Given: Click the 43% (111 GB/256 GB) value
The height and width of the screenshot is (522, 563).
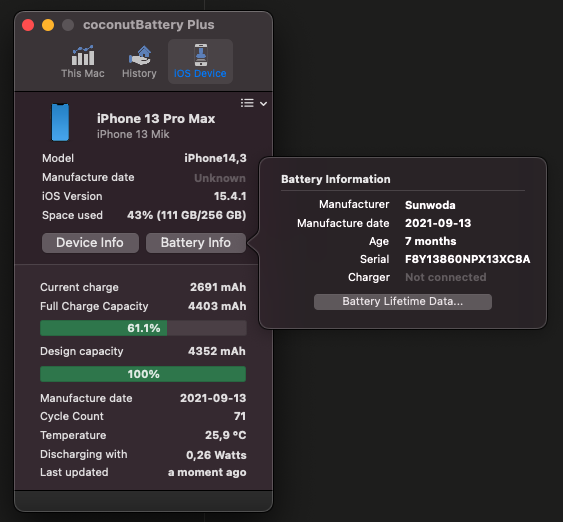Looking at the screenshot, I should coord(186,215).
